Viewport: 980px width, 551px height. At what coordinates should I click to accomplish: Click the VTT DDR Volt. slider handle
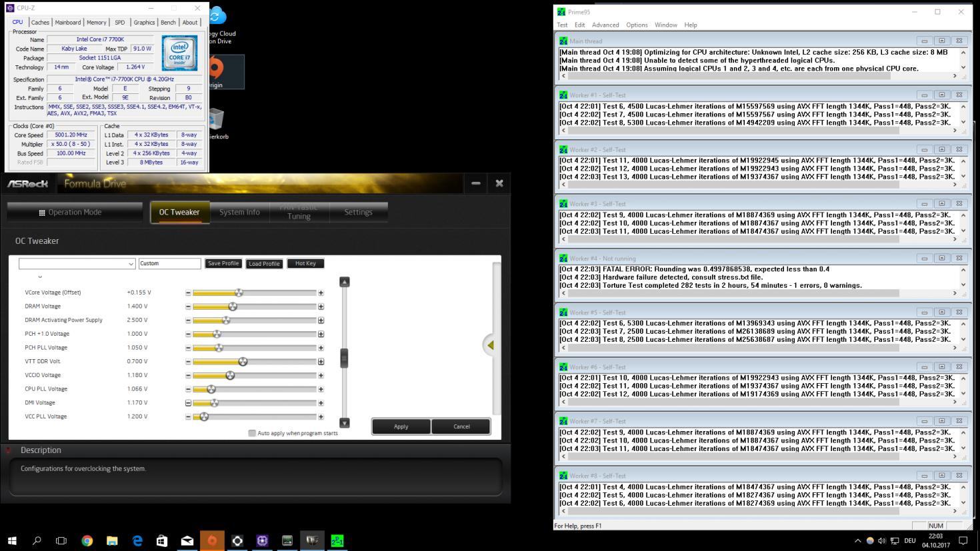(x=243, y=361)
